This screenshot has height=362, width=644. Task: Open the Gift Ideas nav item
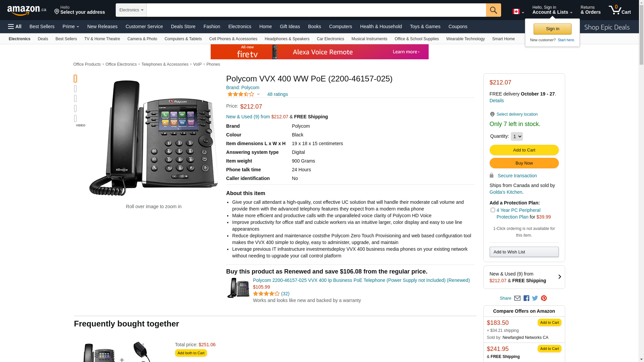tap(290, 26)
